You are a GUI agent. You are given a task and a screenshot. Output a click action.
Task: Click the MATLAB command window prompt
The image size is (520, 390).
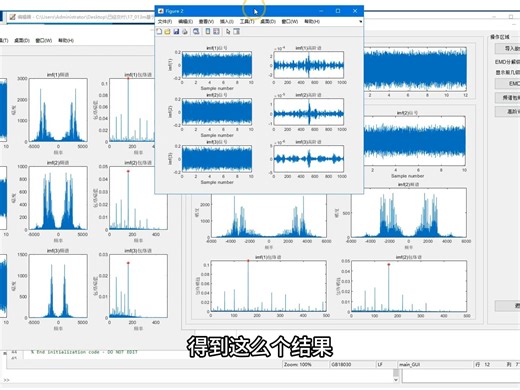6,380
